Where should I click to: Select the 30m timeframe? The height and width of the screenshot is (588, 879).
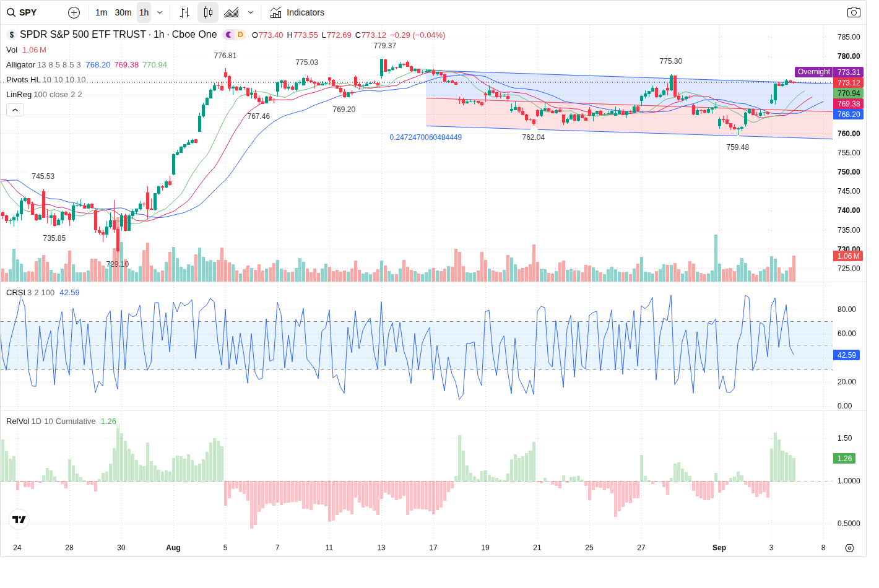point(123,12)
